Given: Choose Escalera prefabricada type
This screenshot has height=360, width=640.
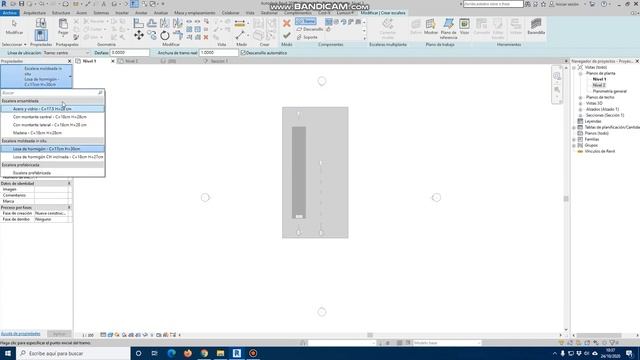Looking at the screenshot, I should coord(52,173).
